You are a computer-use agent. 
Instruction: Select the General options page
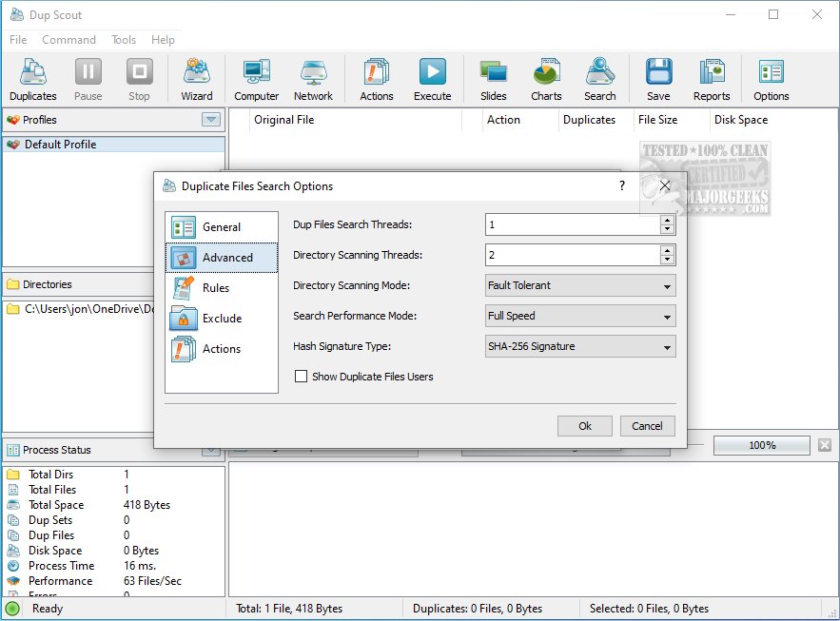click(x=222, y=227)
